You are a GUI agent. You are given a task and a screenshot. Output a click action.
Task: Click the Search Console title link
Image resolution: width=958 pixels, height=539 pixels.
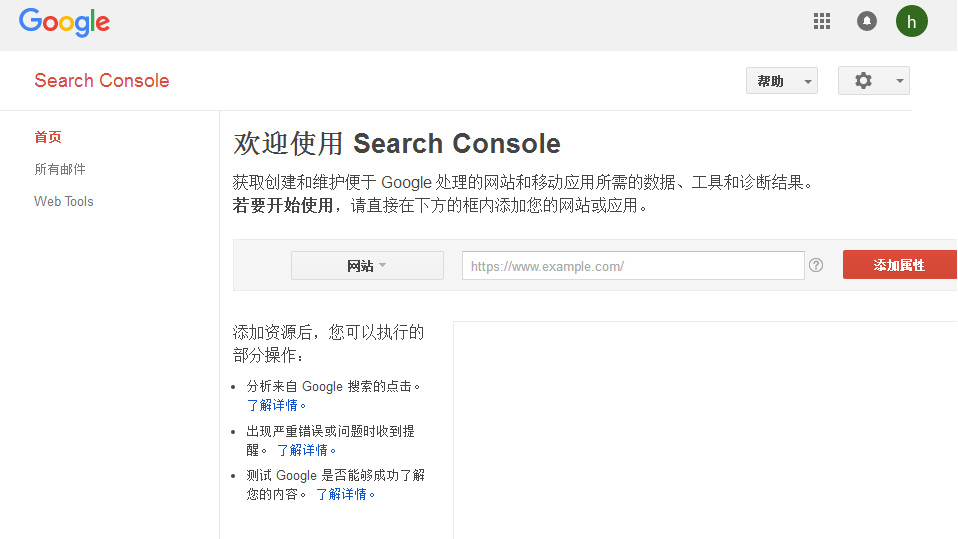coord(101,81)
